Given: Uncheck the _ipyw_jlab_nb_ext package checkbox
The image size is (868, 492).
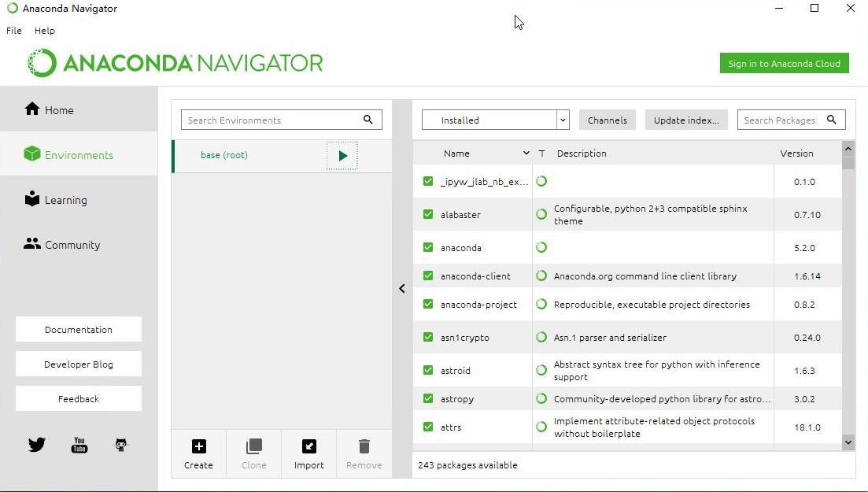Looking at the screenshot, I should (428, 181).
